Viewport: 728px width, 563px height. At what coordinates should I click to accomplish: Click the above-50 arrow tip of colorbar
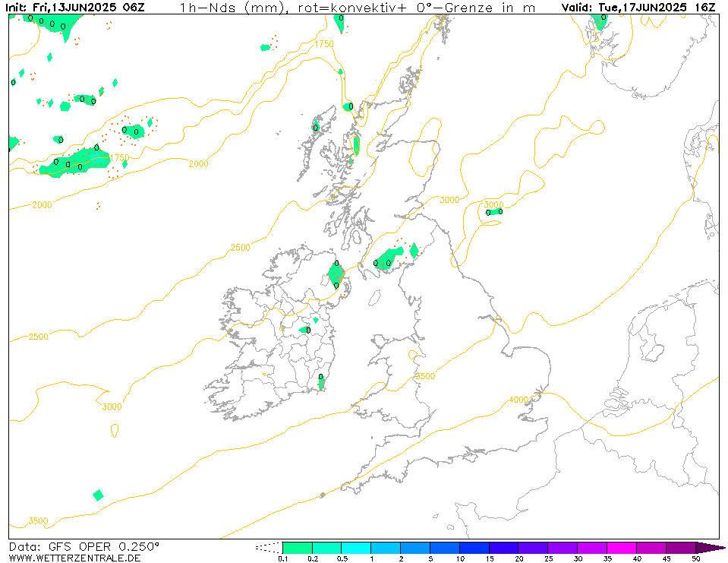(x=711, y=548)
